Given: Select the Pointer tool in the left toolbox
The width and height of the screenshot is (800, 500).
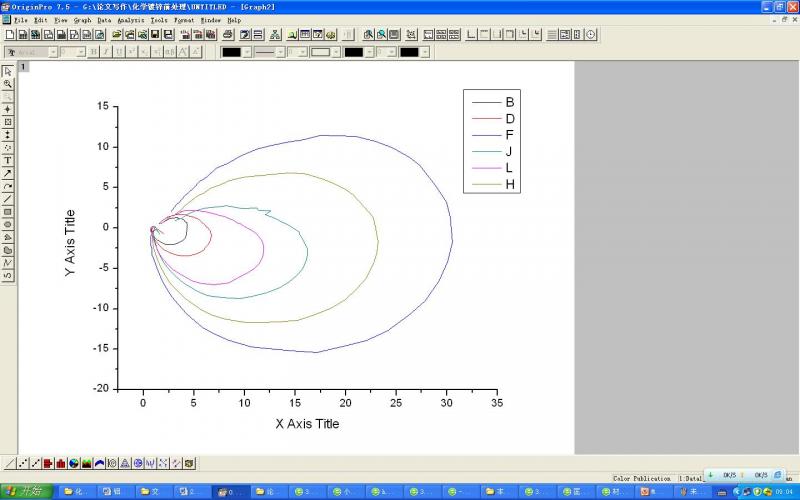Looking at the screenshot, I should tap(8, 71).
